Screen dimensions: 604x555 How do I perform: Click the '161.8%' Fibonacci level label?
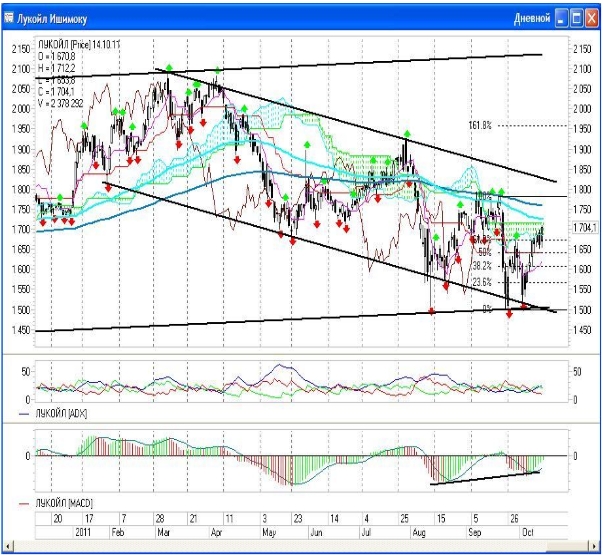[x=480, y=125]
